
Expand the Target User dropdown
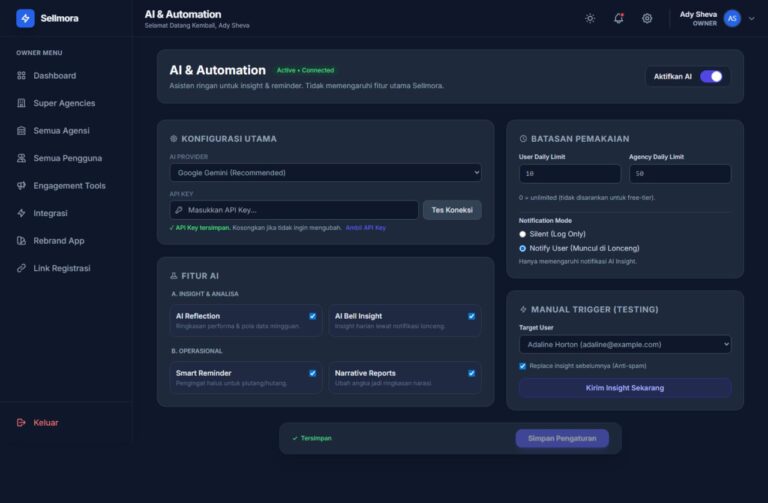[x=624, y=344]
